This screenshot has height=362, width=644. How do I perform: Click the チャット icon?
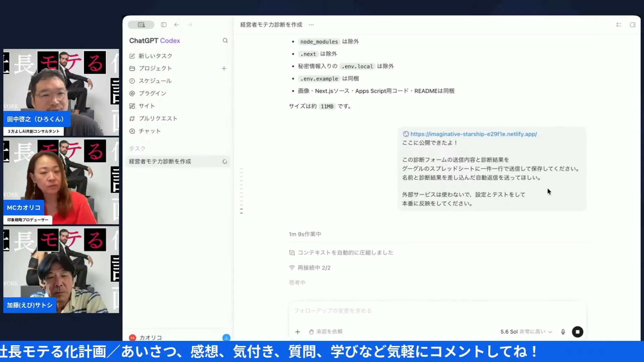click(132, 131)
